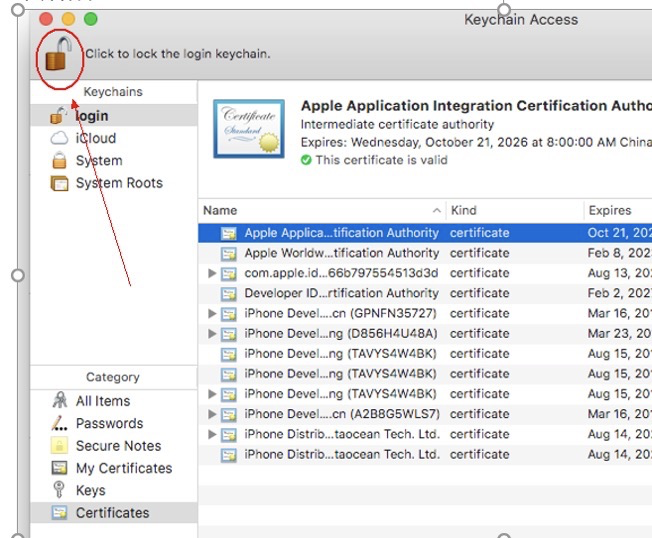Select the Apple Worldwide certification authority row
Screen dimensions: 652x538
coord(341,253)
